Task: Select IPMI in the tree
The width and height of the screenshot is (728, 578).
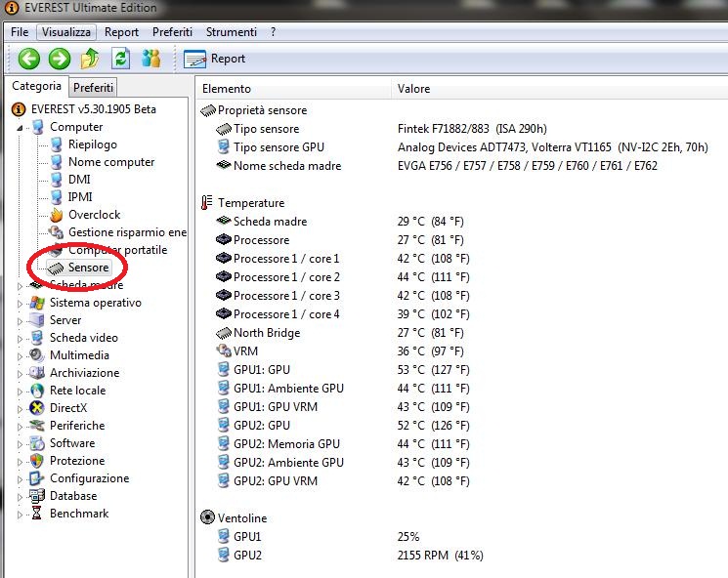Action: coord(80,197)
